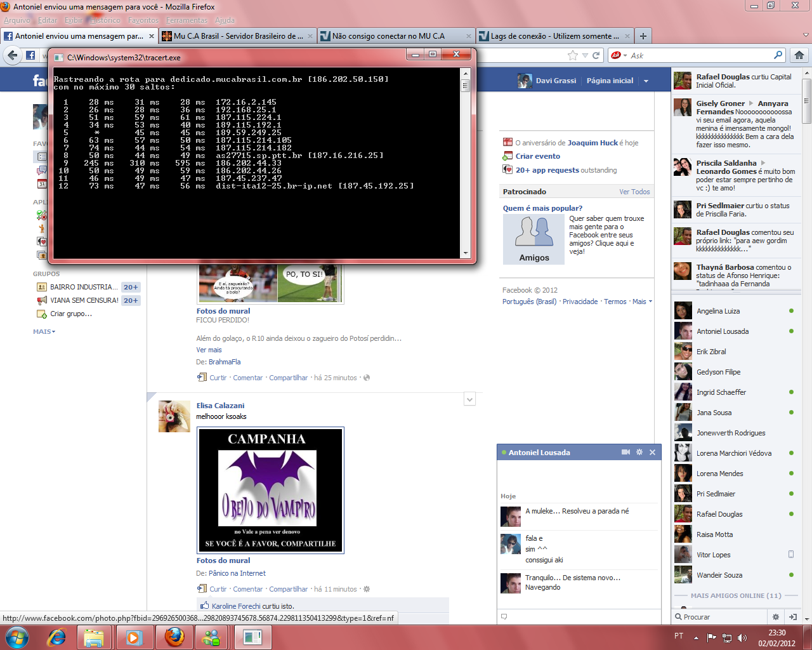The image size is (812, 650).
Task: Click the Windows Start button
Action: [x=17, y=637]
